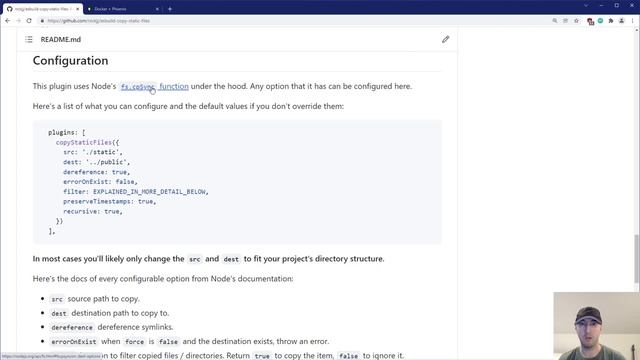This screenshot has width=640, height=360.
Task: Click the 'preserveTimestamps: true' code line
Action: (109, 201)
